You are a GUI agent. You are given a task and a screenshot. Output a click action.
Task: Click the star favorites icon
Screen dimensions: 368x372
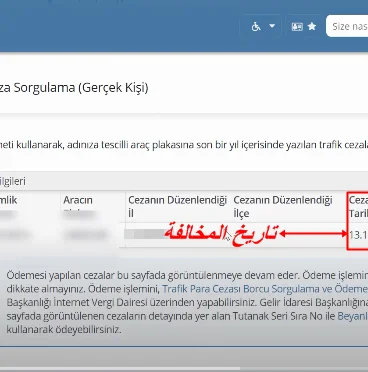click(312, 26)
